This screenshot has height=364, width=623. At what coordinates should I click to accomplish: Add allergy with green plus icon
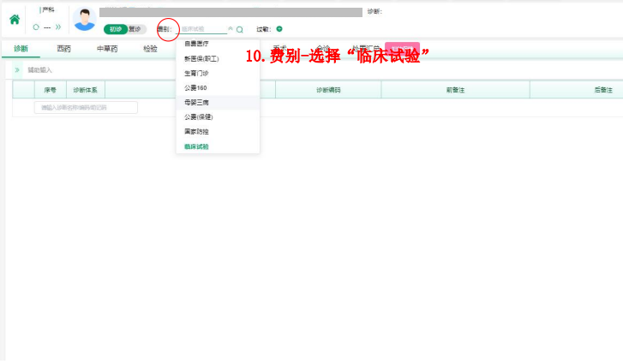279,28
